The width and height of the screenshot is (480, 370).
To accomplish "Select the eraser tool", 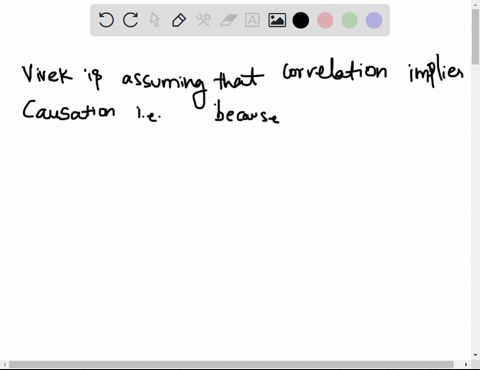I will pyautogui.click(x=228, y=20).
